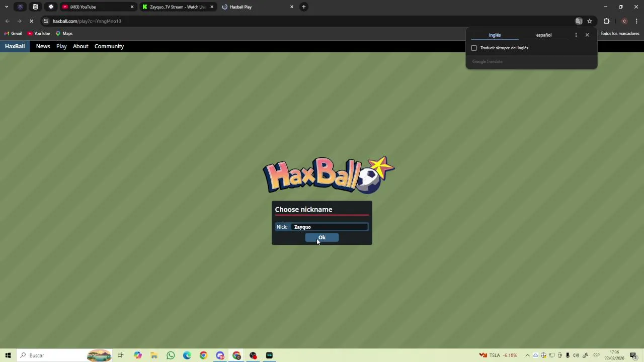This screenshot has height=362, width=644.
Task: Click the Nick input field containing Zayquo
Action: point(330,227)
